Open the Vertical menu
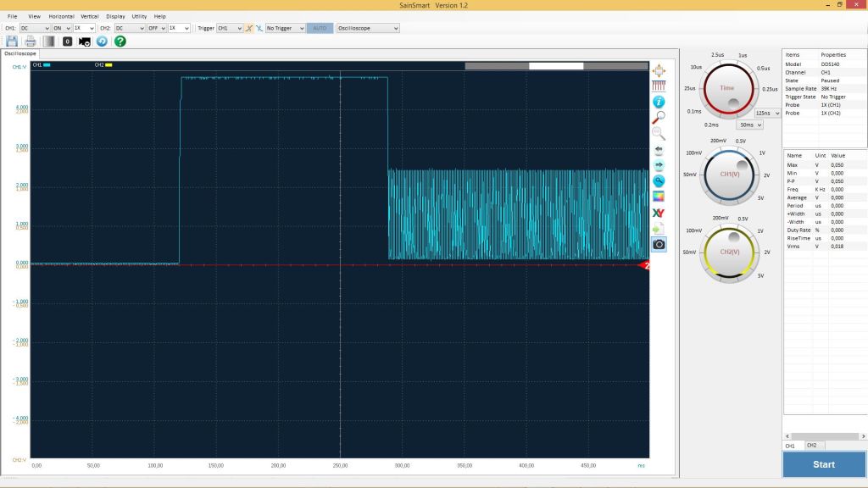The width and height of the screenshot is (868, 488). click(x=90, y=17)
